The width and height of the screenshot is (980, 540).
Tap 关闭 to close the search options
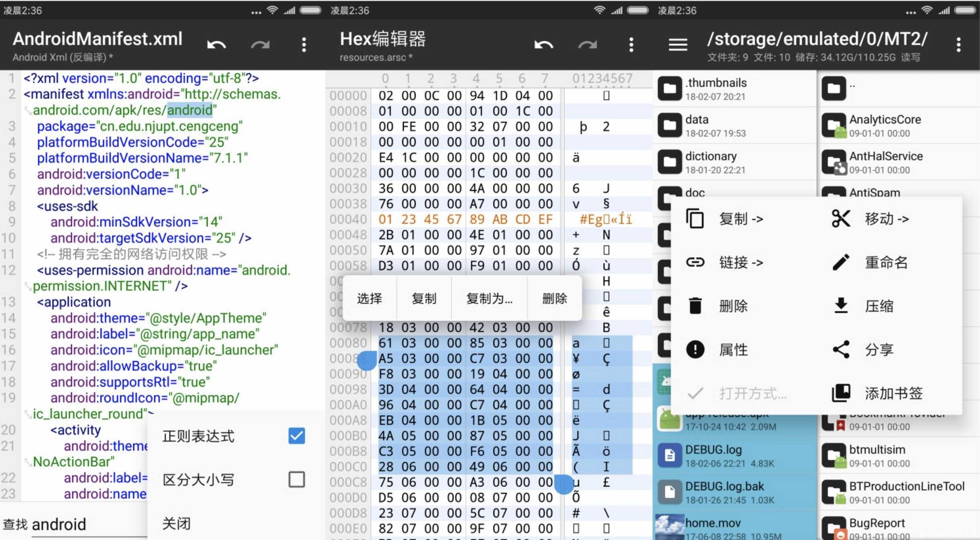click(x=177, y=523)
